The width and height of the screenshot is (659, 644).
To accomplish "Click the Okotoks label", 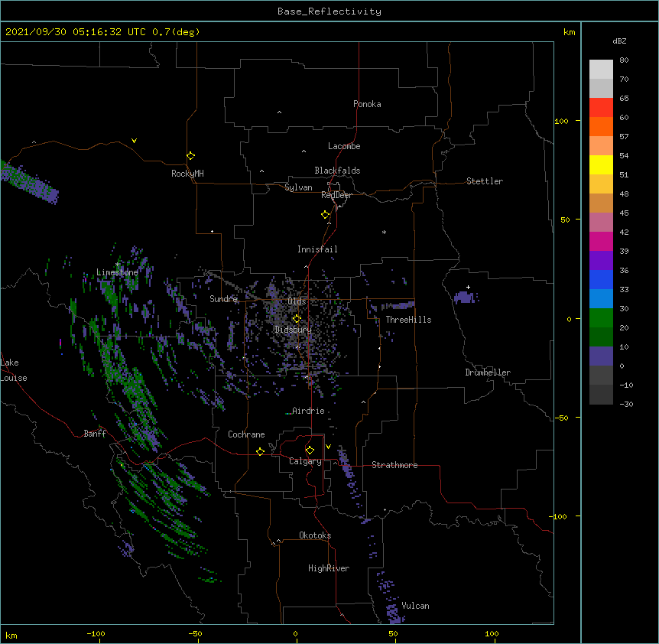I will [315, 535].
